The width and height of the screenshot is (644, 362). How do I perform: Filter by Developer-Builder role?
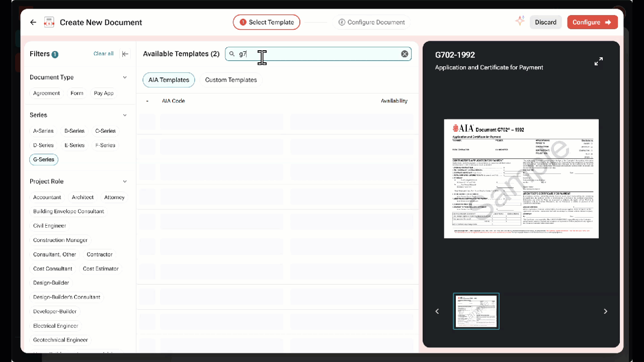[x=55, y=311]
